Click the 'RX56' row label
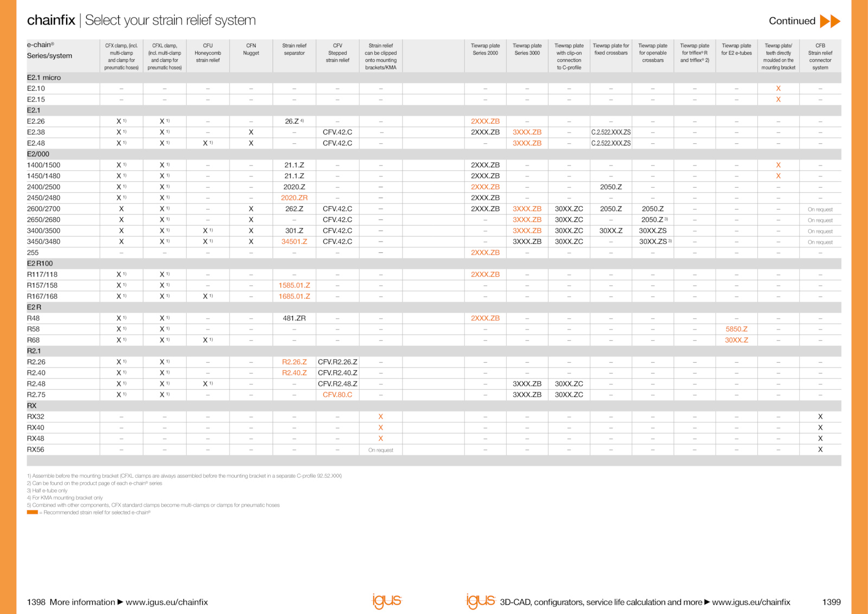868x614 pixels. [x=35, y=450]
